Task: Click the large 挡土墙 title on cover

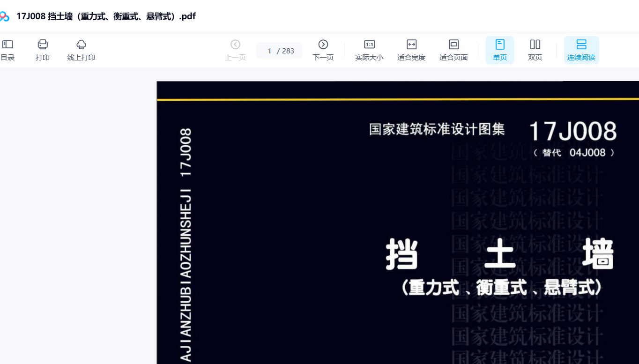Action: [x=500, y=254]
